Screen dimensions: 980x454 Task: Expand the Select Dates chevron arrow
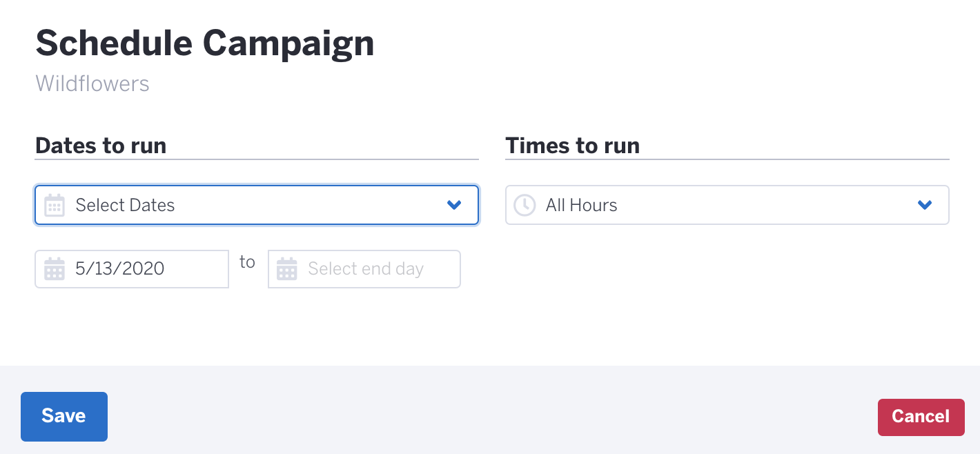(454, 205)
